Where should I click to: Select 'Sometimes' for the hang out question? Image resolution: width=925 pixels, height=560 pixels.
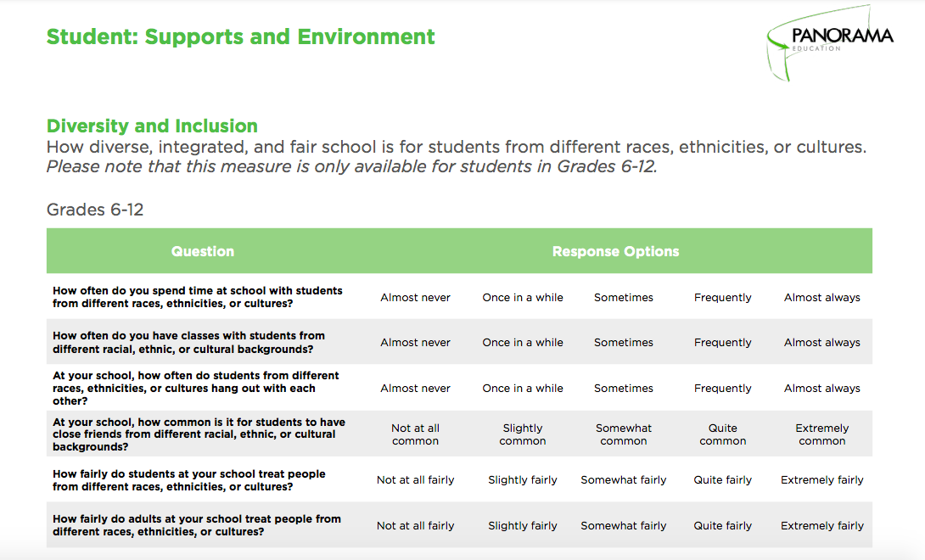(624, 388)
